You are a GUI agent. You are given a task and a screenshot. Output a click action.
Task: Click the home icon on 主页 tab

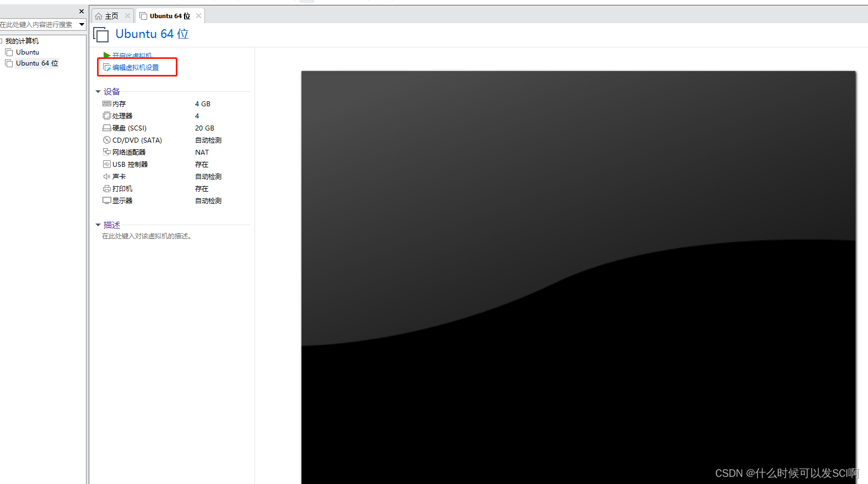[x=99, y=16]
